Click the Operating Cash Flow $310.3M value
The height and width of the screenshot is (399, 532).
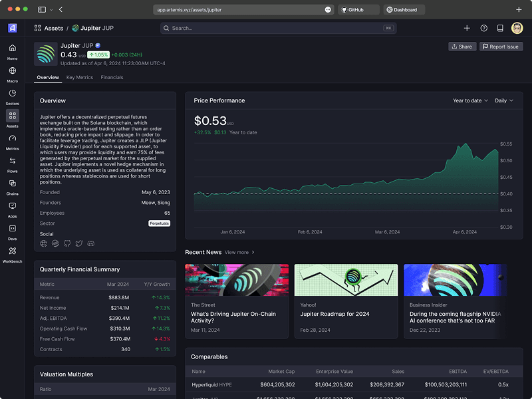point(120,329)
